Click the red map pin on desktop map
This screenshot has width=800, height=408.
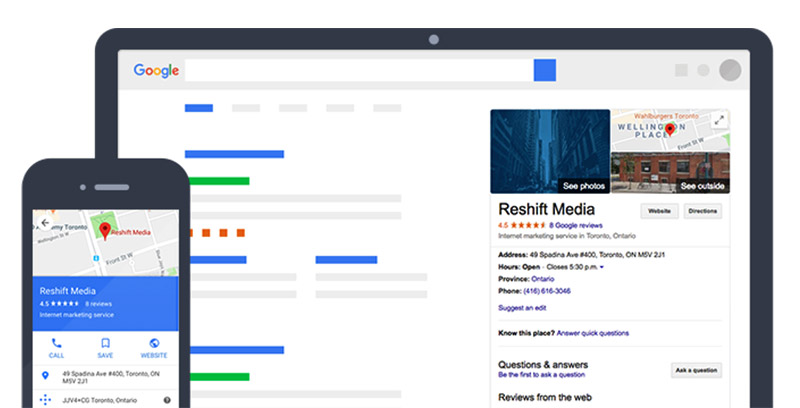670,130
